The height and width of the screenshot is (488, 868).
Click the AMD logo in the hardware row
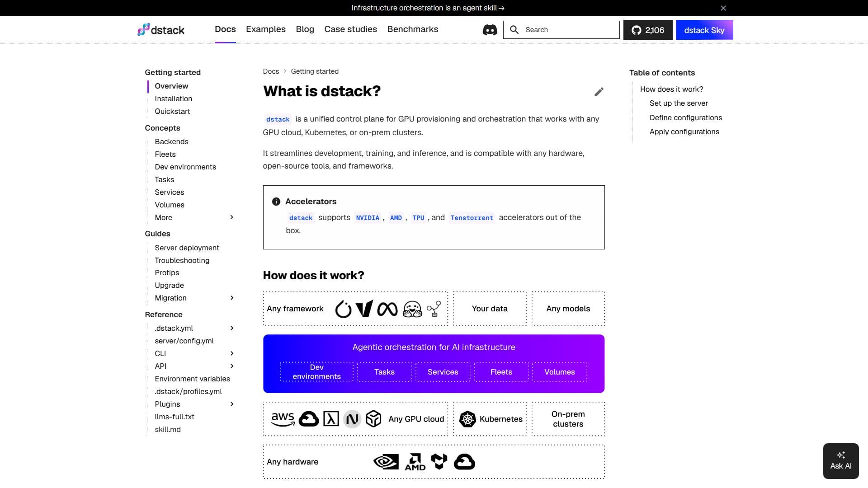pos(415,462)
